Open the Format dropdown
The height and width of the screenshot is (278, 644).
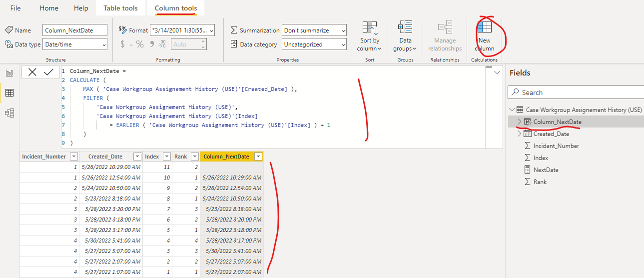(182, 30)
